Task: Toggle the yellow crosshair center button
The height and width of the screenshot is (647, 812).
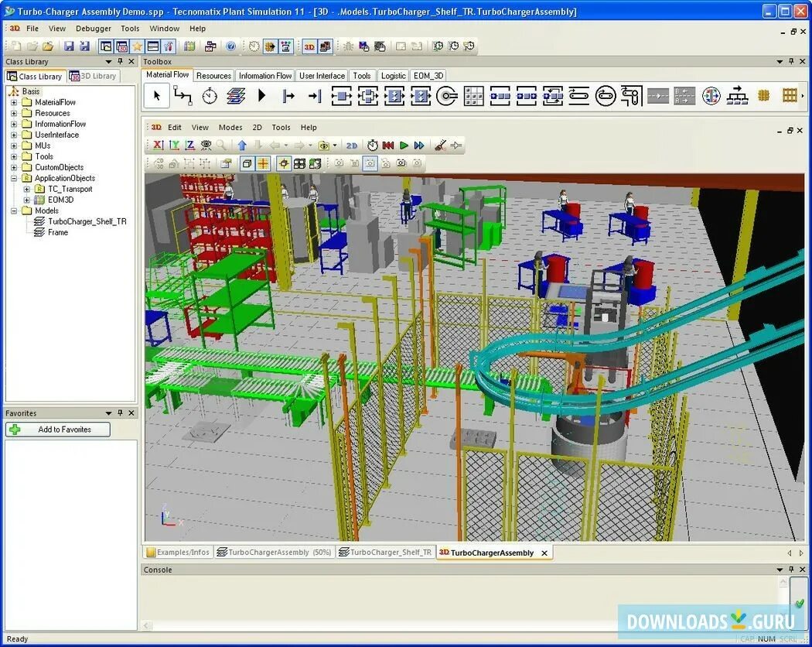Action: tap(284, 164)
